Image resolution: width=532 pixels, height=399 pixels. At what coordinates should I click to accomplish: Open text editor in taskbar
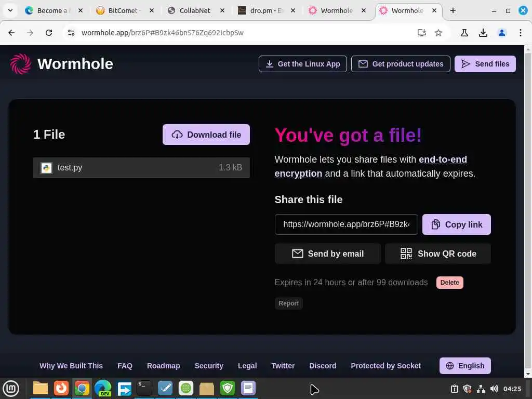tap(248, 389)
